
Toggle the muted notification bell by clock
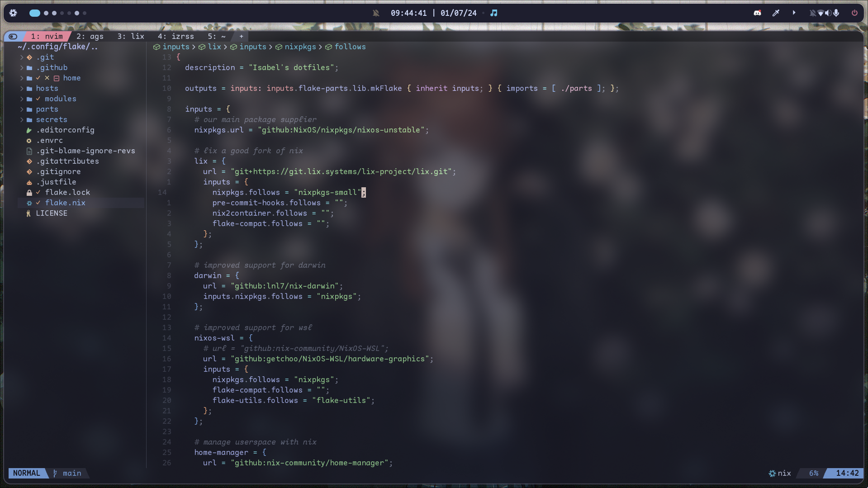coord(376,13)
